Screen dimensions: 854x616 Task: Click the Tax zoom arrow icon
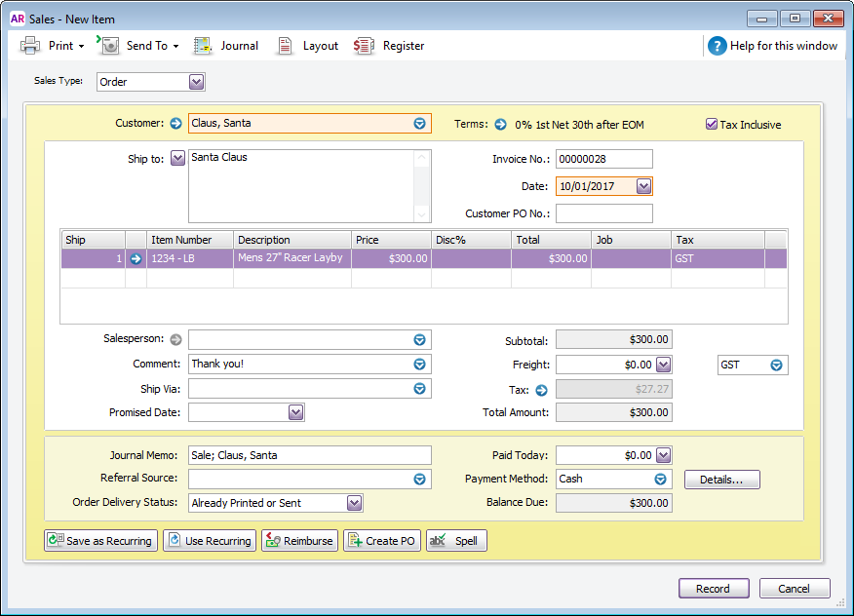[x=542, y=390]
